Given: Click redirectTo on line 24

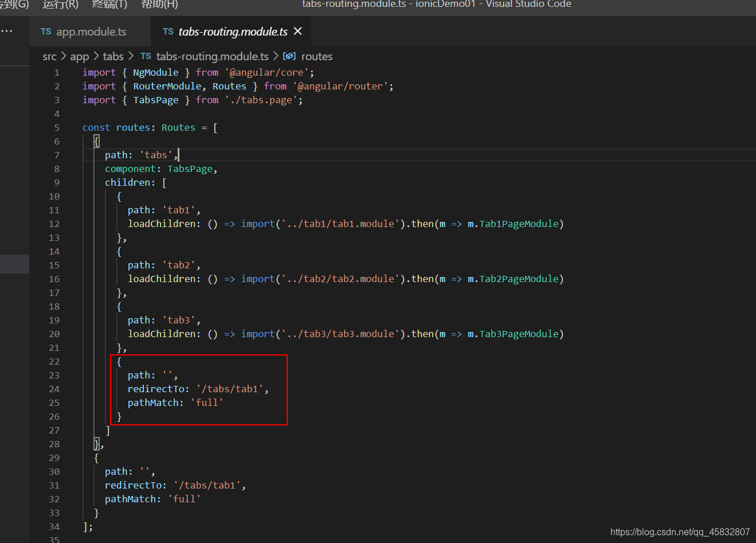Looking at the screenshot, I should click(156, 389).
